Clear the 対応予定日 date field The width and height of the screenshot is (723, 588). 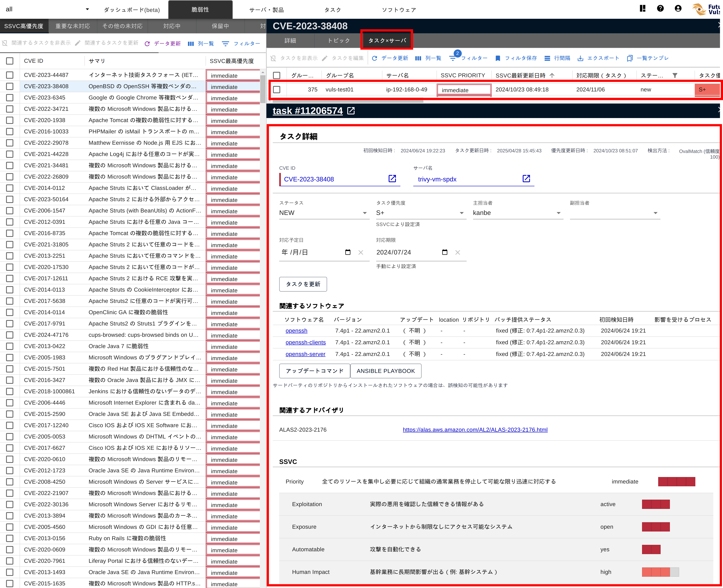(x=361, y=252)
